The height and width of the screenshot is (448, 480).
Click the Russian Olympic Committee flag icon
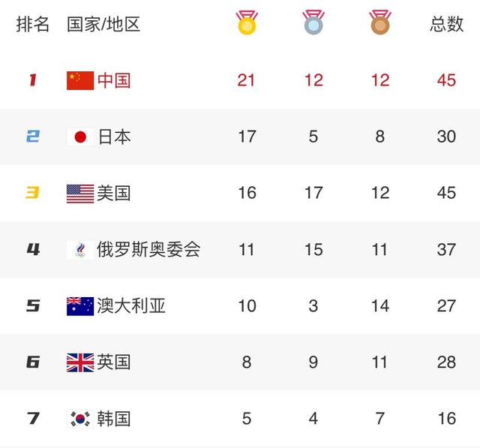(x=80, y=249)
